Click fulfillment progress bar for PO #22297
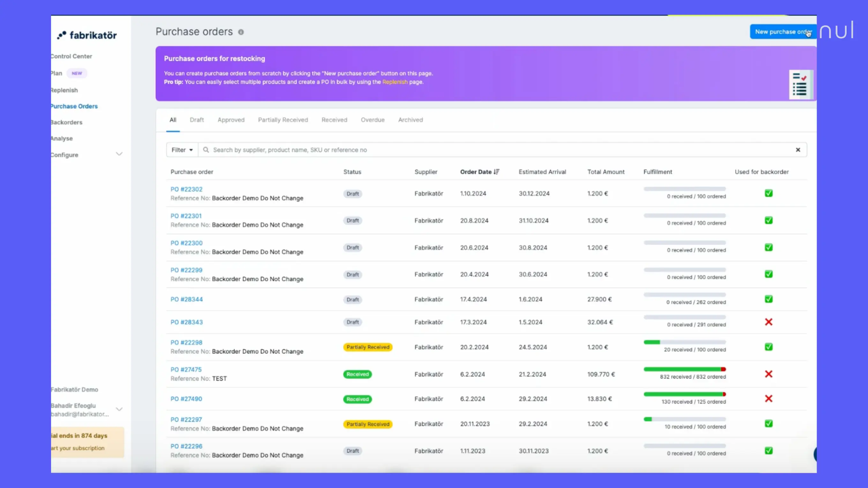868x488 pixels. pos(685,419)
